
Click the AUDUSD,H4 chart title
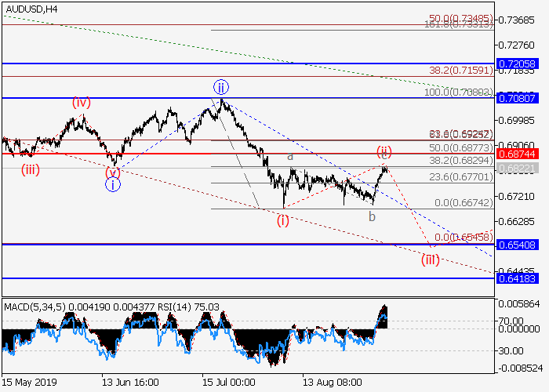click(x=30, y=9)
